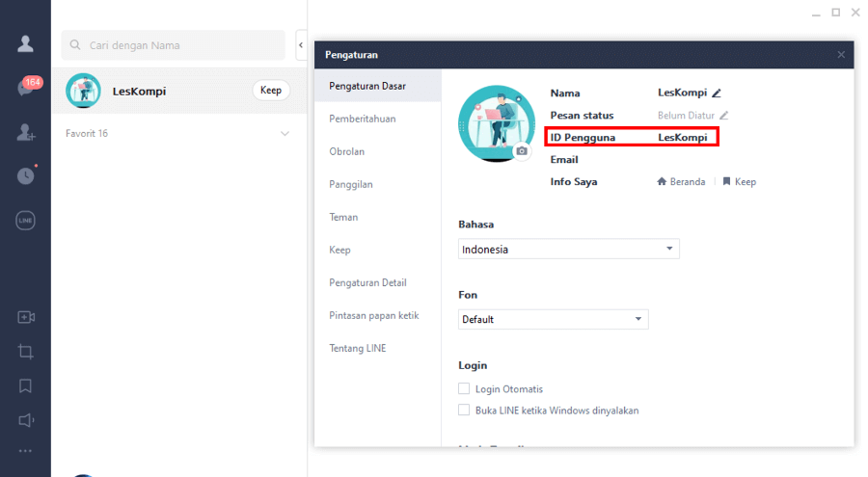The image size is (868, 477).
Task: Open the Bahasa Indonesia dropdown
Action: click(x=568, y=249)
